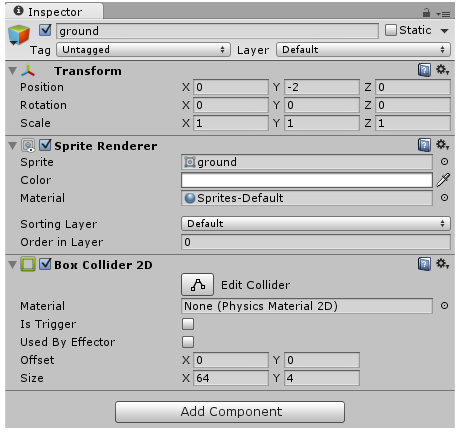Enable the Is Trigger checkbox
460x432 pixels.
click(x=188, y=324)
